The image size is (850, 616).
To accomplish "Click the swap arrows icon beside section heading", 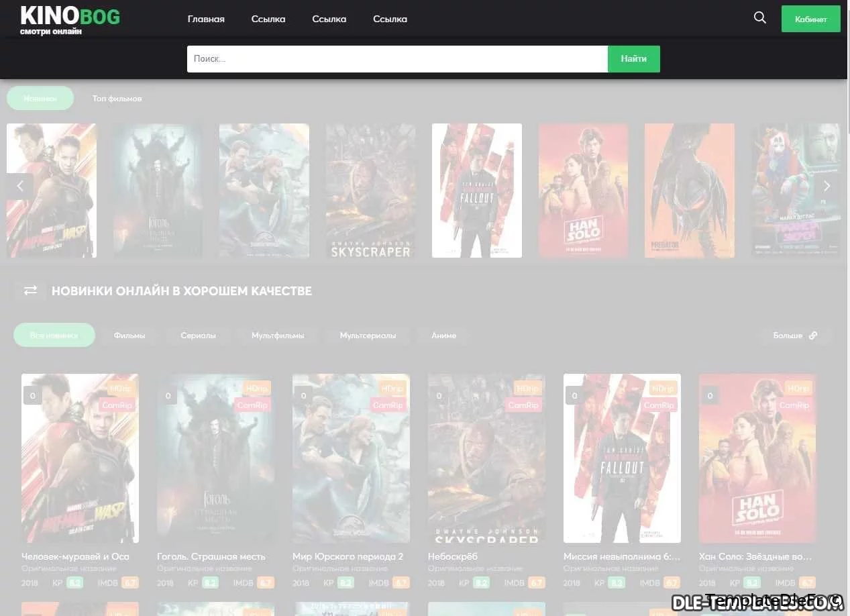I will [31, 291].
